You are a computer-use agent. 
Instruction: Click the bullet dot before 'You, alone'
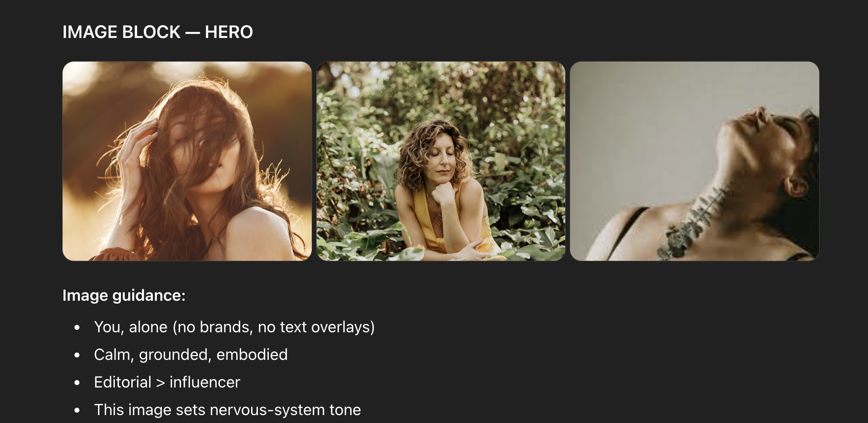point(77,327)
